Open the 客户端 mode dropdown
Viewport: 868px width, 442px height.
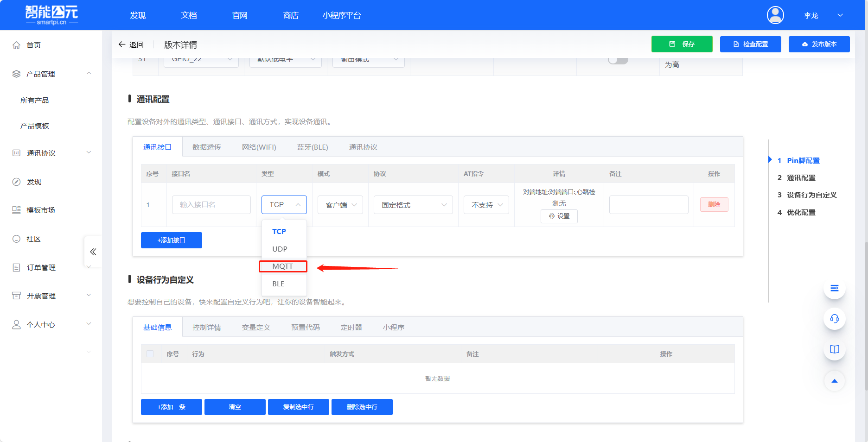[340, 205]
